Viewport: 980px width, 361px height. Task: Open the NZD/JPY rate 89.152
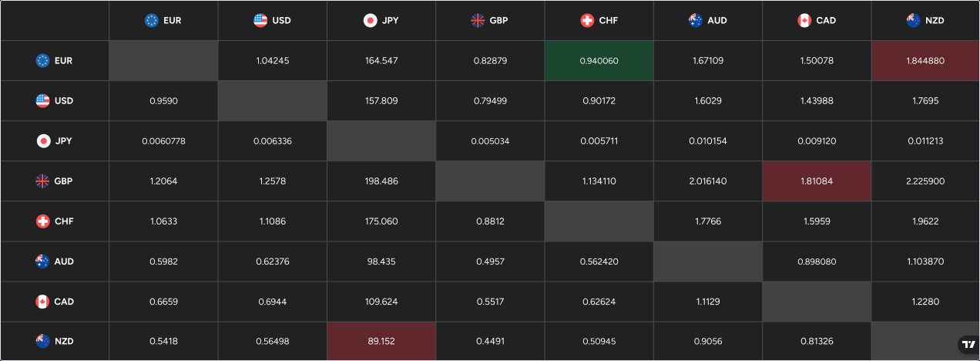click(381, 342)
